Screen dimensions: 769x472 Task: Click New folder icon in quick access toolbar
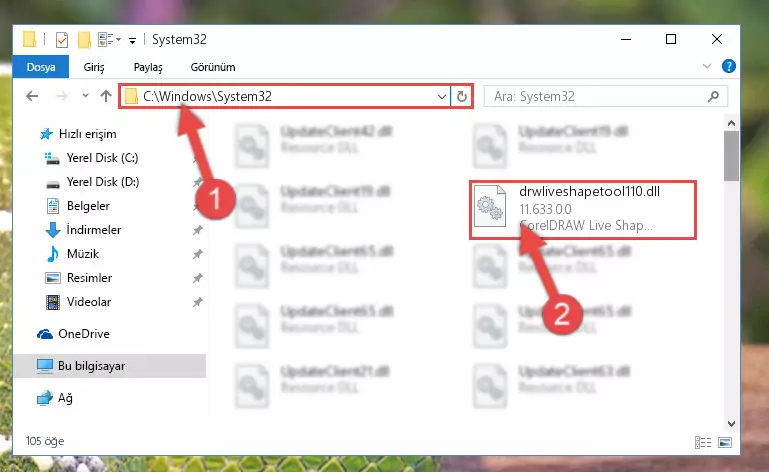[84, 40]
